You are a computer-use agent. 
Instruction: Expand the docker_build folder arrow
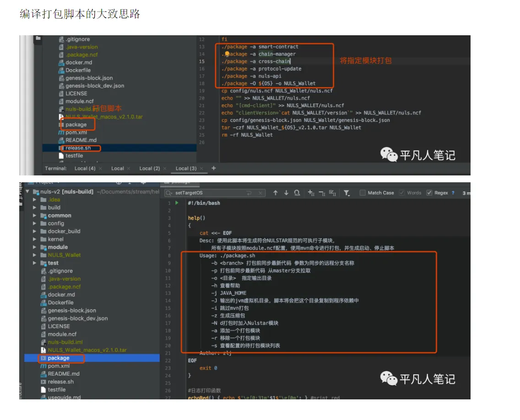[34, 232]
